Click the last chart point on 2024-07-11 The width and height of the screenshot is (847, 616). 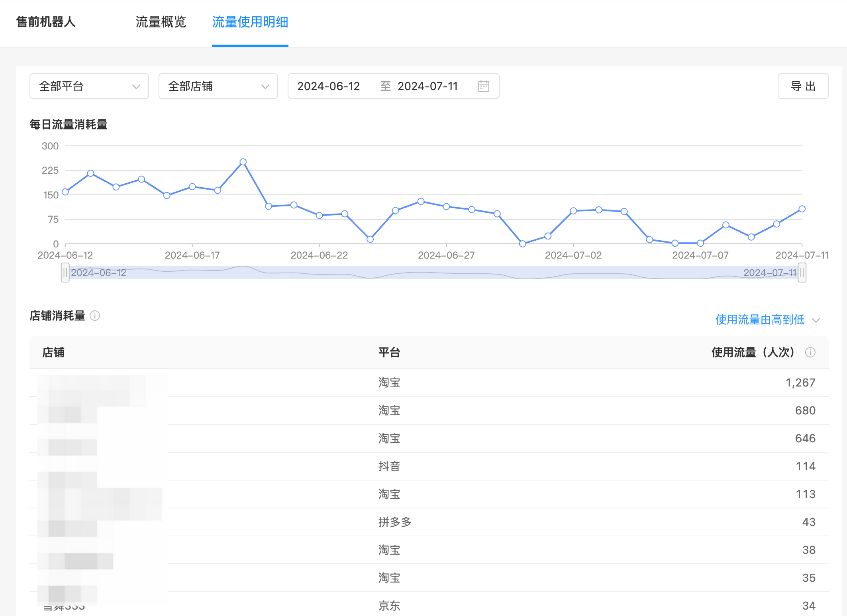tap(802, 209)
